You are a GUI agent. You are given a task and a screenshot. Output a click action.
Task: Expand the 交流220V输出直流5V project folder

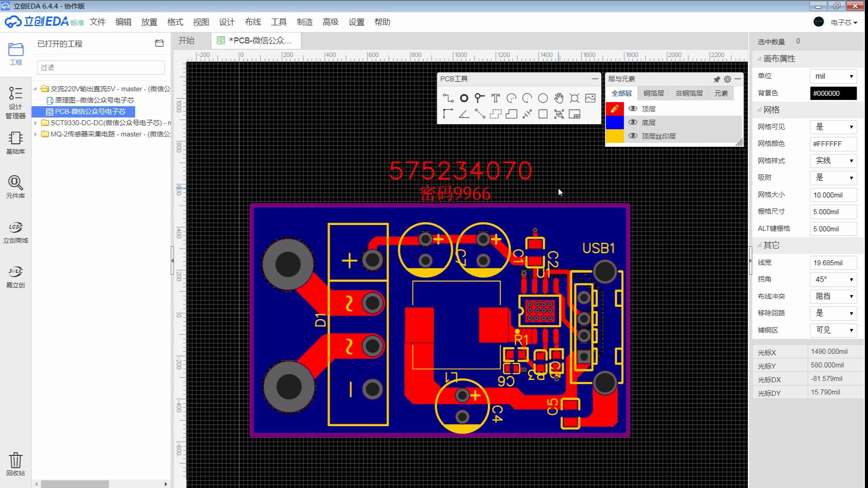point(35,89)
